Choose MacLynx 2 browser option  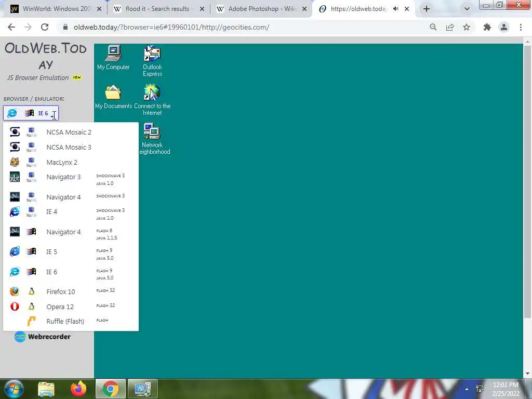71,162
